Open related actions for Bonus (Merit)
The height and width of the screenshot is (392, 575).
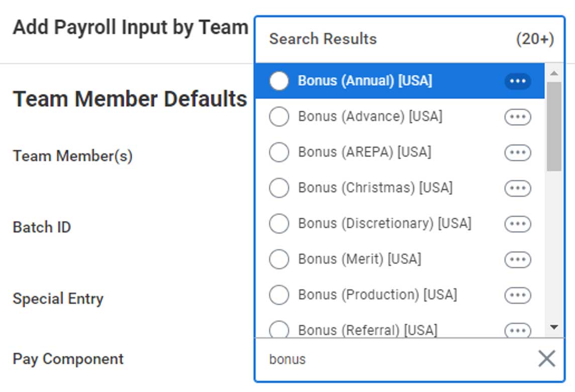(518, 259)
